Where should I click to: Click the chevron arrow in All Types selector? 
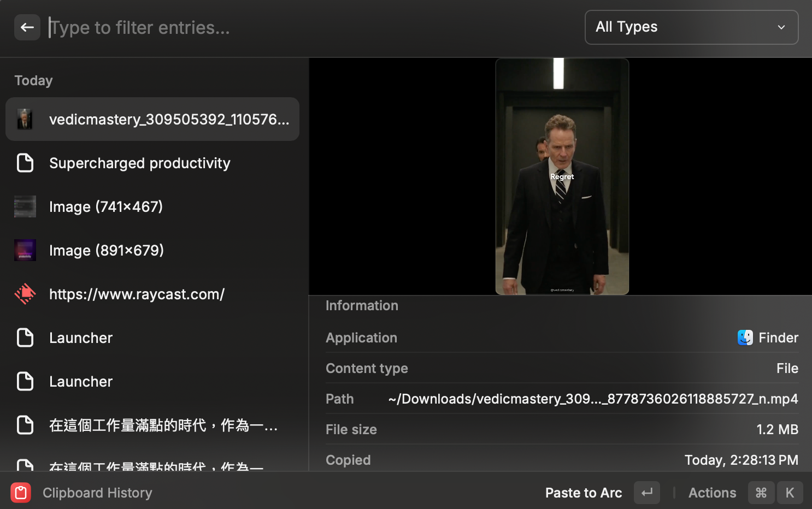[x=781, y=27]
